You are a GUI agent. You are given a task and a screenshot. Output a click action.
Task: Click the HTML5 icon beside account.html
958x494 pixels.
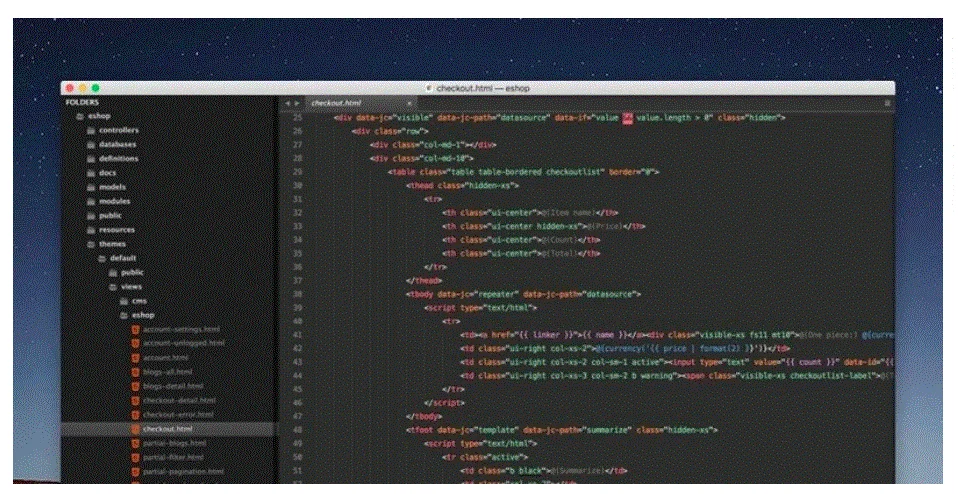(136, 358)
